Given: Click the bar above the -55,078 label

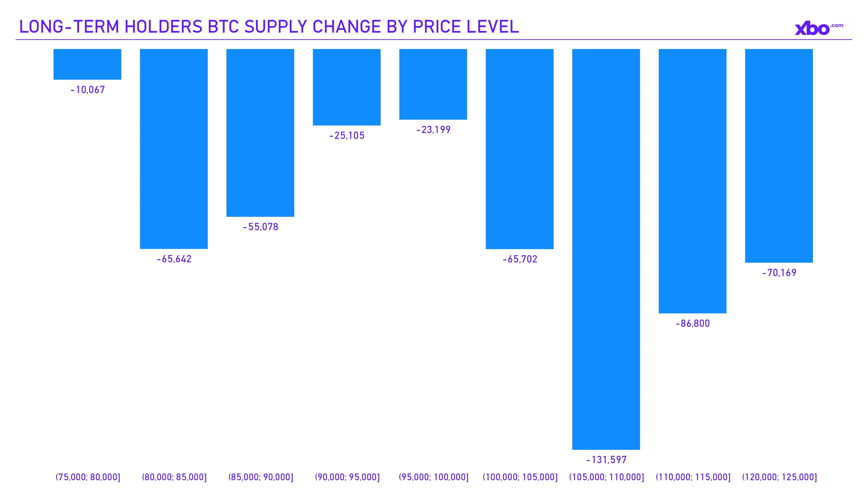Looking at the screenshot, I should point(260,133).
